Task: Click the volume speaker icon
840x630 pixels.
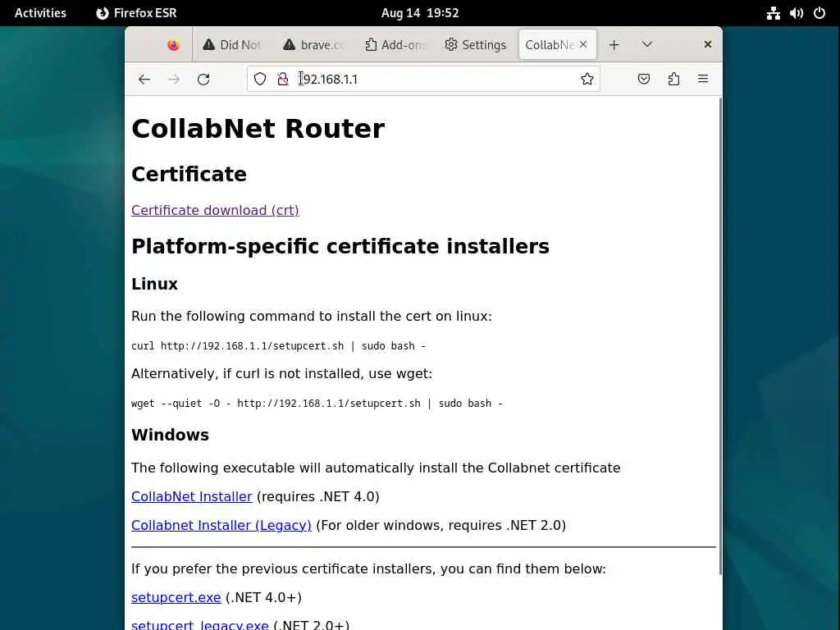Action: pos(796,13)
